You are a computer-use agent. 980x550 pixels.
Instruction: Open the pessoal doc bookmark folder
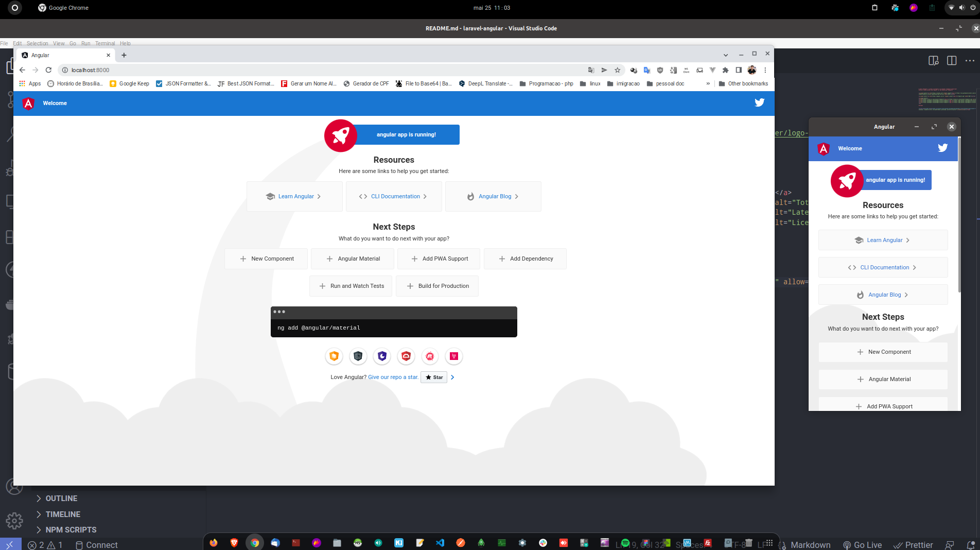click(666, 83)
